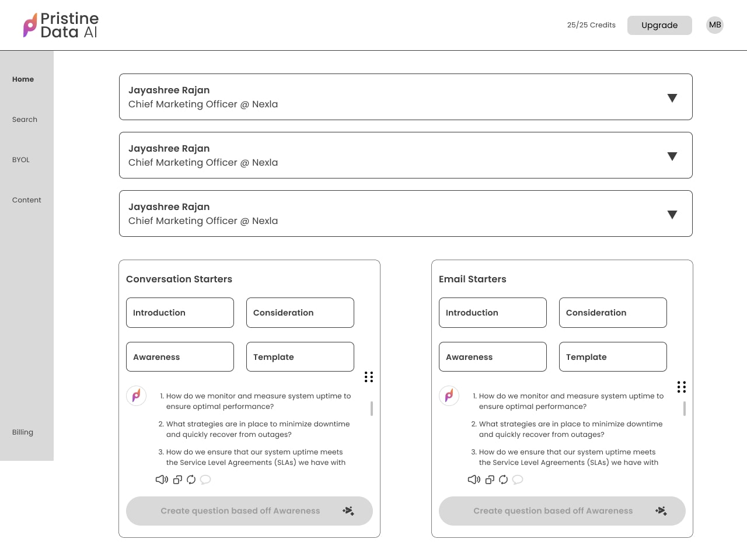This screenshot has width=747, height=560.
Task: Play audio of Conversation Starters questions
Action: [162, 480]
